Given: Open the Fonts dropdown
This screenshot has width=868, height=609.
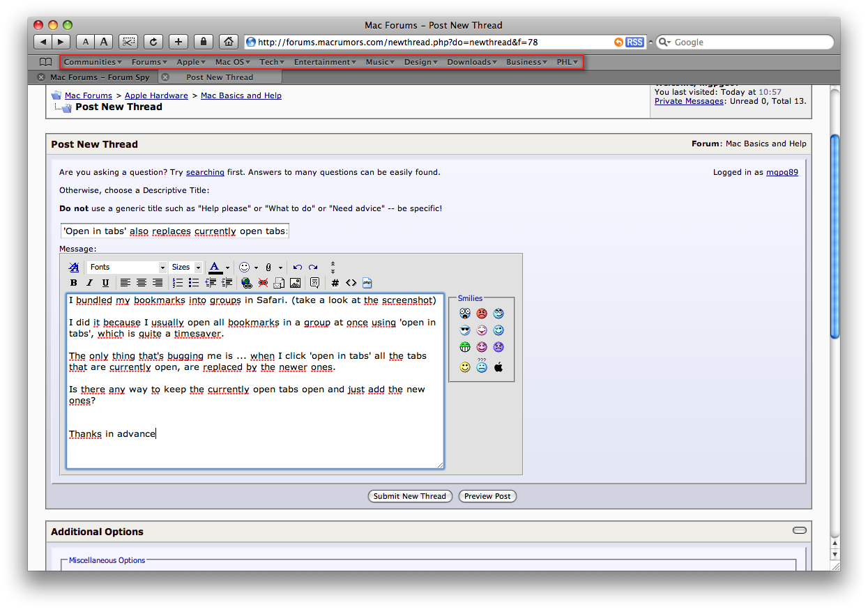Looking at the screenshot, I should 127,267.
